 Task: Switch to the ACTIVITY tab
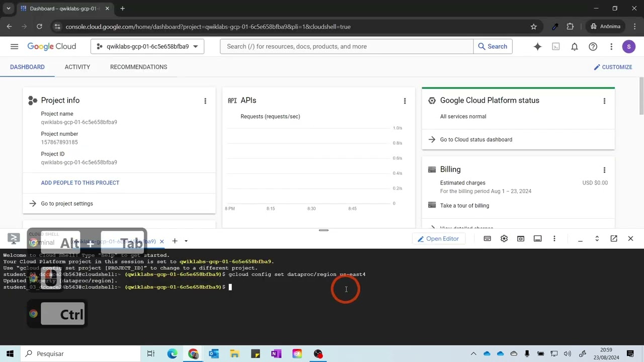point(77,67)
